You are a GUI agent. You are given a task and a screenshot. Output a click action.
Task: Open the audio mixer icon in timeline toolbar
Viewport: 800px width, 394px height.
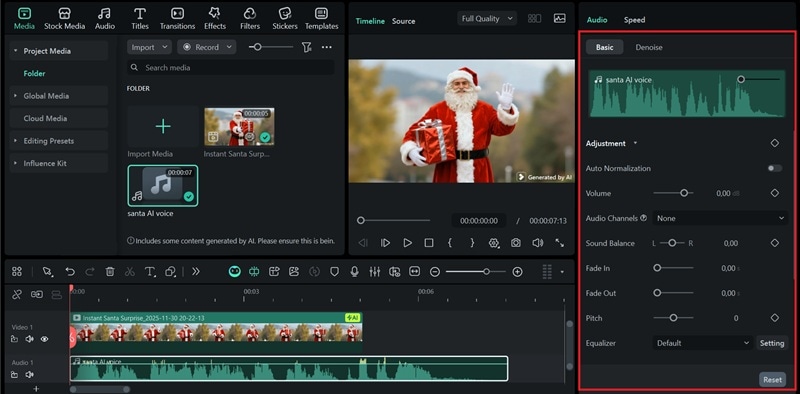point(374,272)
